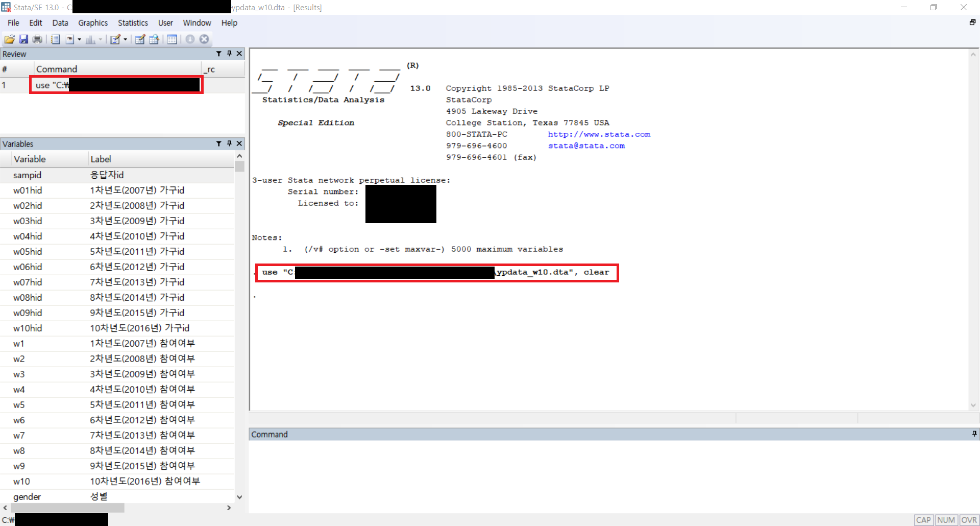Viewport: 980px width, 526px height.
Task: Open the Statistics menu
Action: pyautogui.click(x=133, y=23)
